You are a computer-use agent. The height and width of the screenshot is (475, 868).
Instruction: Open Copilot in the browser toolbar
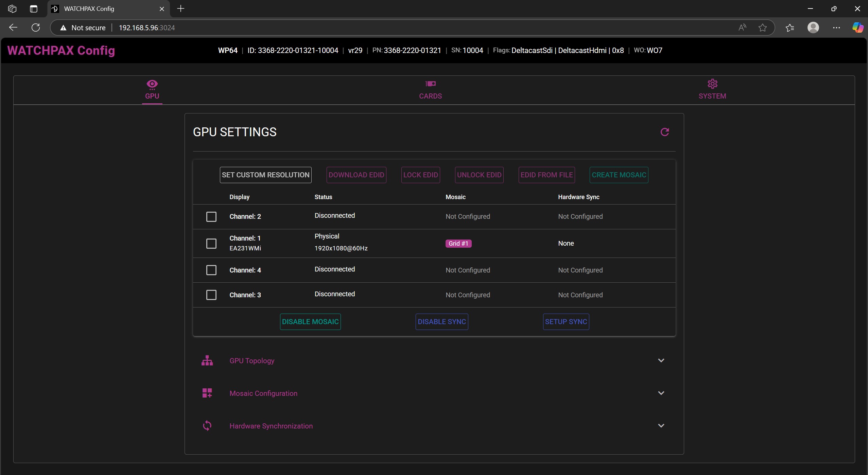click(x=857, y=28)
